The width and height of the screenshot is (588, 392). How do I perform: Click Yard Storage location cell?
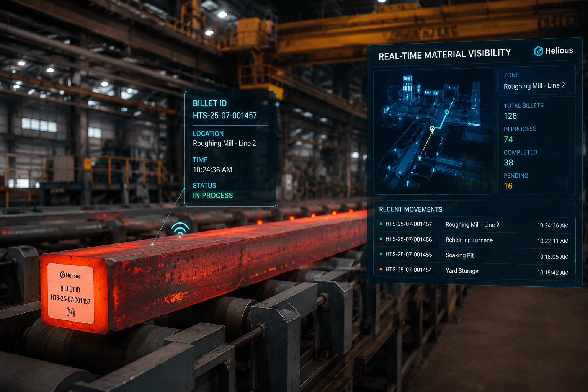[x=462, y=271]
